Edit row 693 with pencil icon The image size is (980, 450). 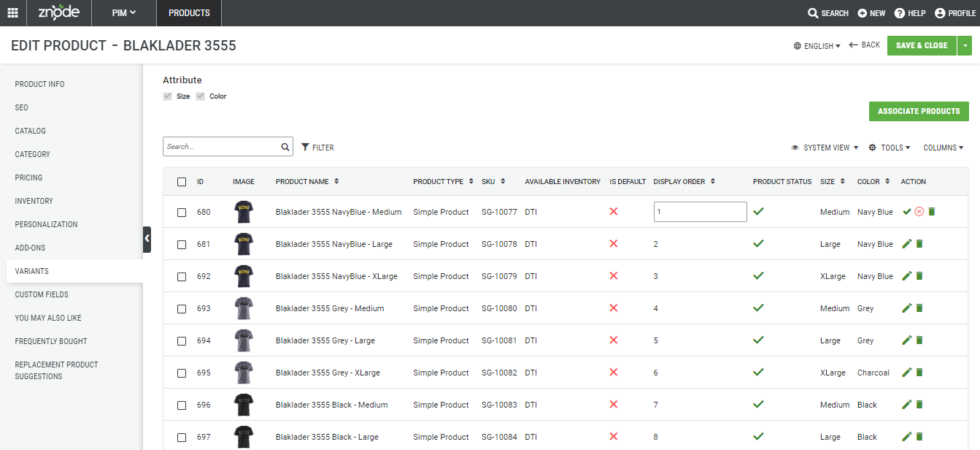907,308
